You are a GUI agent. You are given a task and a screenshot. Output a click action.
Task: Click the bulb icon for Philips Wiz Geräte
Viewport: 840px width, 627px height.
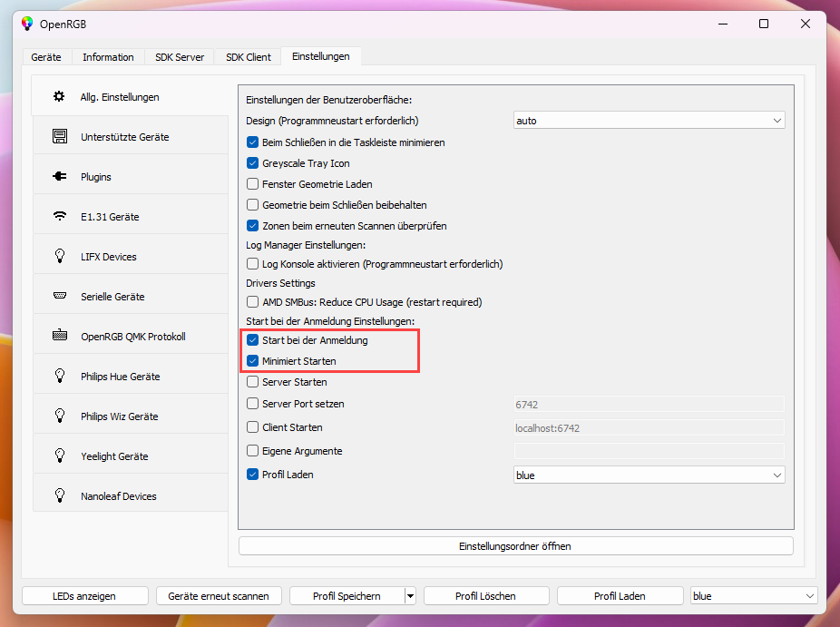(60, 416)
